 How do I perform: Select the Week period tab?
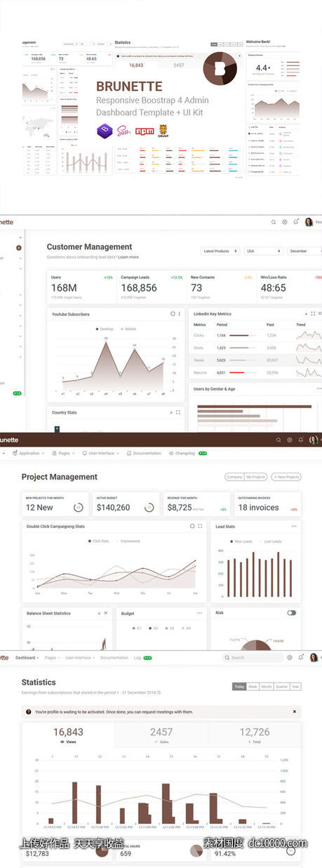pyautogui.click(x=253, y=687)
